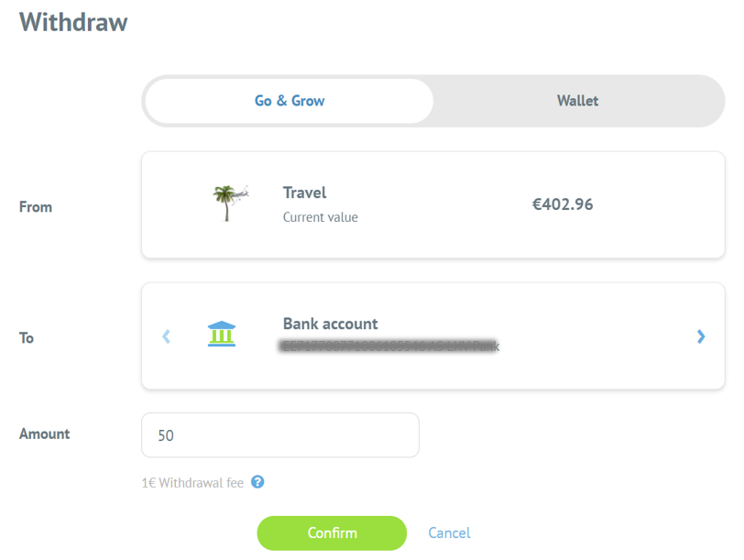Click the Cancel link
Image resolution: width=744 pixels, height=560 pixels.
(449, 533)
